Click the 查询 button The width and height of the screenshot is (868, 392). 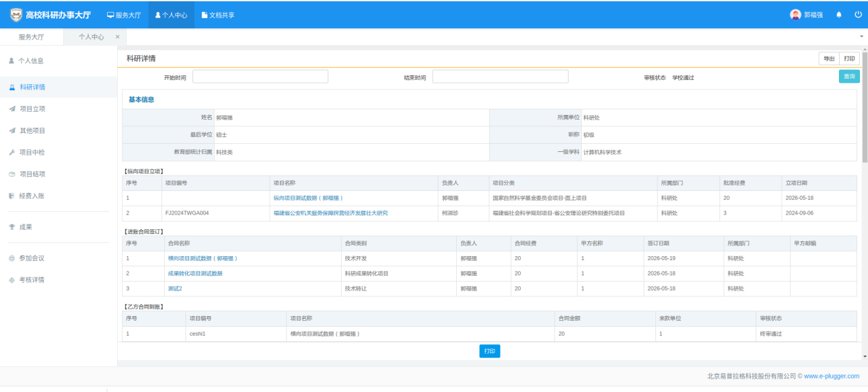(x=849, y=77)
